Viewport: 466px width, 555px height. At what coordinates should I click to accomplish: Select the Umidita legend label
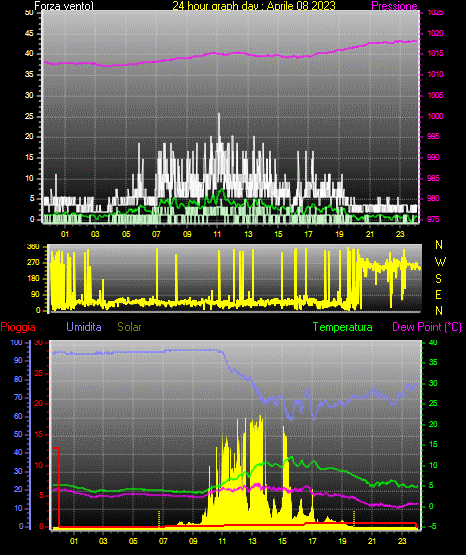coord(84,327)
